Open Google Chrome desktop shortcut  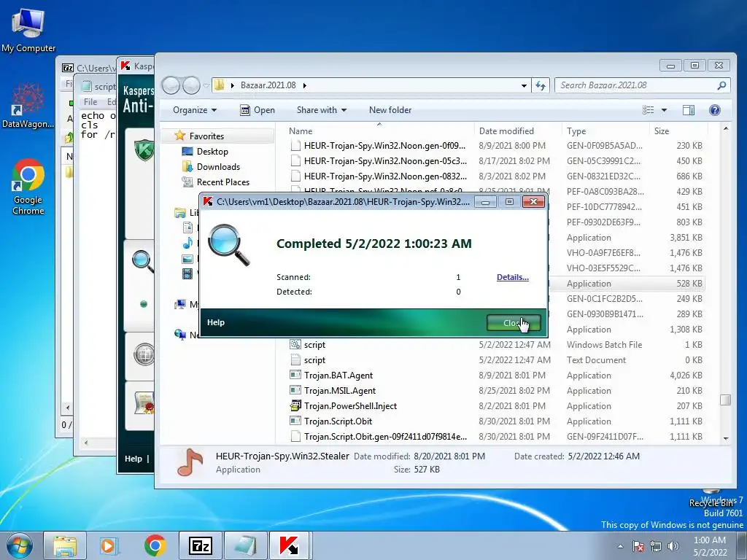28,187
